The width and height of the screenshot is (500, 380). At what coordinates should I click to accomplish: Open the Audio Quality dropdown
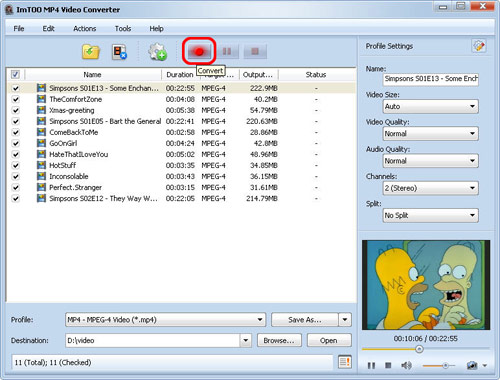click(431, 161)
